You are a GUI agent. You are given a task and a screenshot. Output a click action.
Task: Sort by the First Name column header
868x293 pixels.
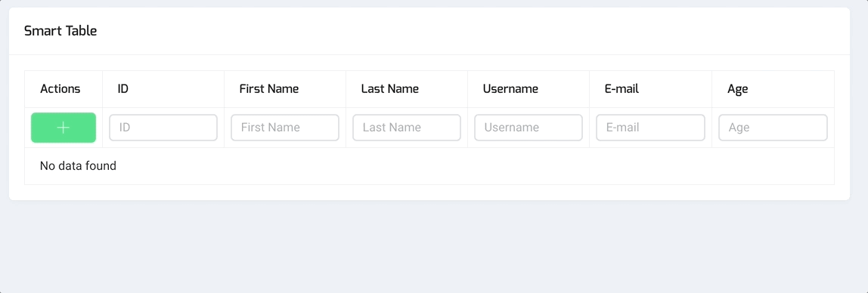269,88
